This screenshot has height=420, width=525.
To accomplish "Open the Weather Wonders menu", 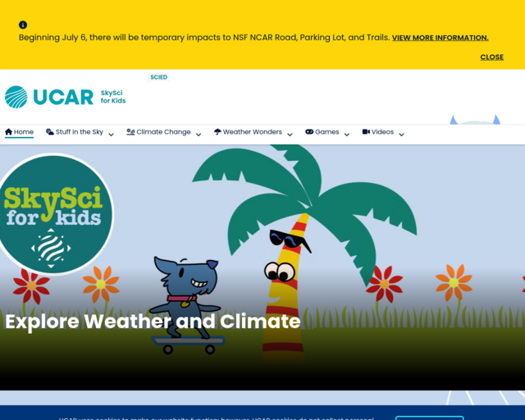I will [x=248, y=132].
